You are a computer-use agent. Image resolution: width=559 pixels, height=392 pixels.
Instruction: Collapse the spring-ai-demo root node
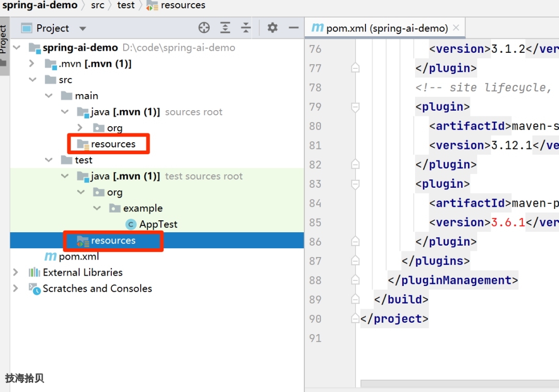pos(17,48)
